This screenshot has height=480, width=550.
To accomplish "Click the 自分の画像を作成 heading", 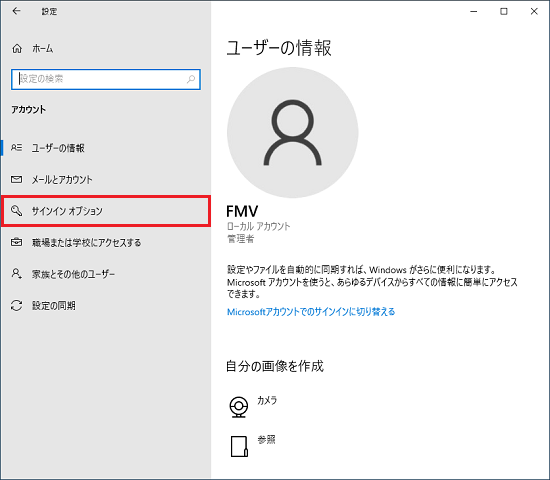I will point(275,366).
